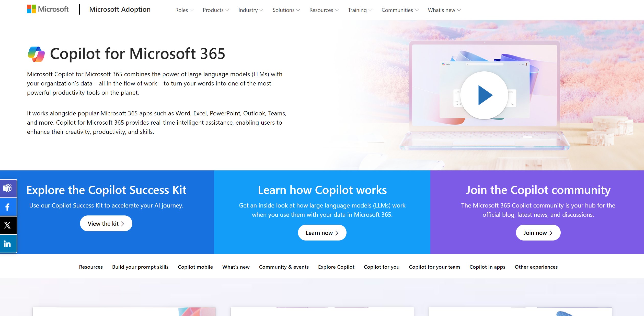Open the Solutions dropdown
This screenshot has height=316, width=644.
286,10
